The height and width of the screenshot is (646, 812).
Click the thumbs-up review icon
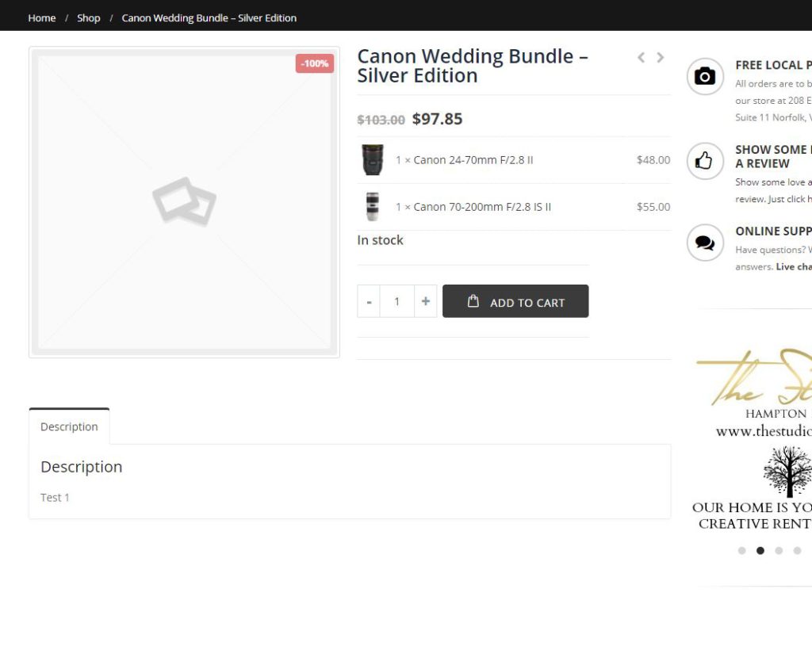coord(705,161)
